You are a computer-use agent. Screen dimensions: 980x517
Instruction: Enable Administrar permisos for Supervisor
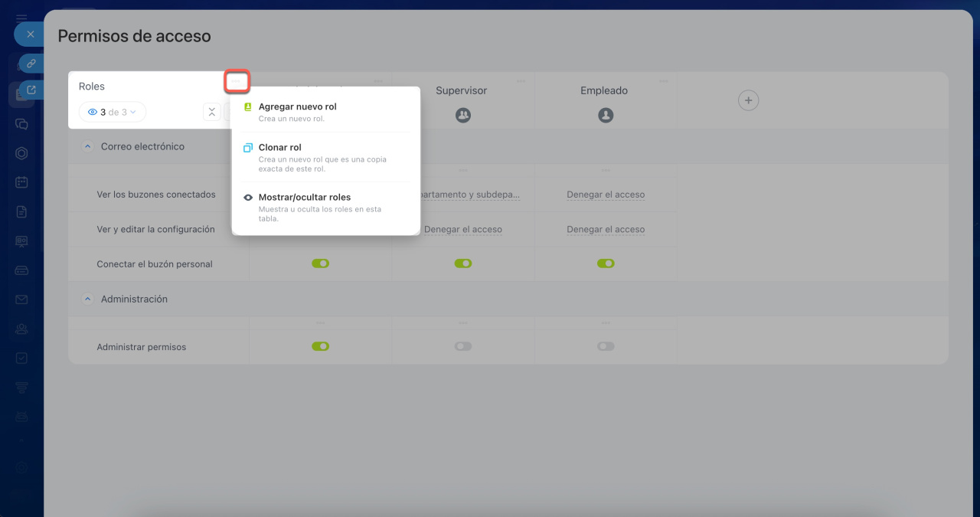(x=462, y=346)
